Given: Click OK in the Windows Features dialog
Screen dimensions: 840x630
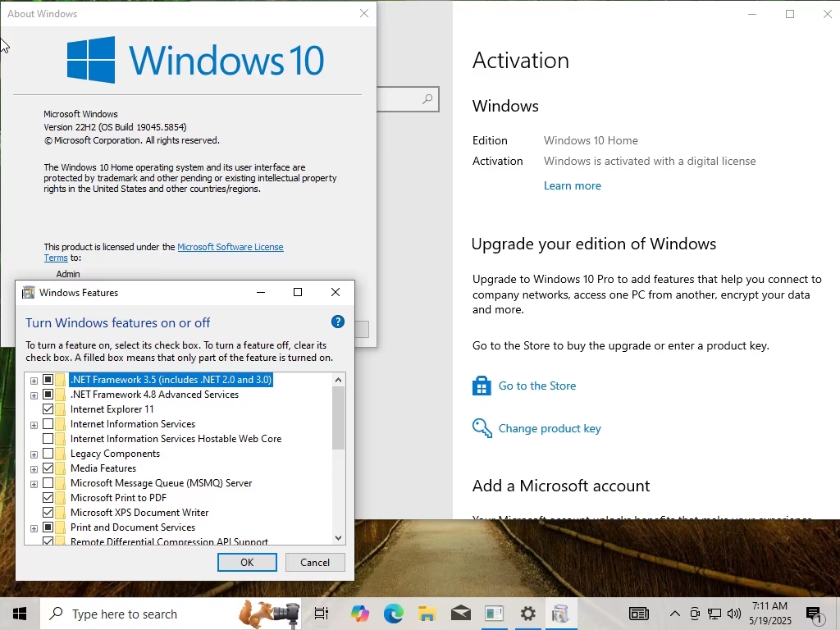Looking at the screenshot, I should 247,562.
